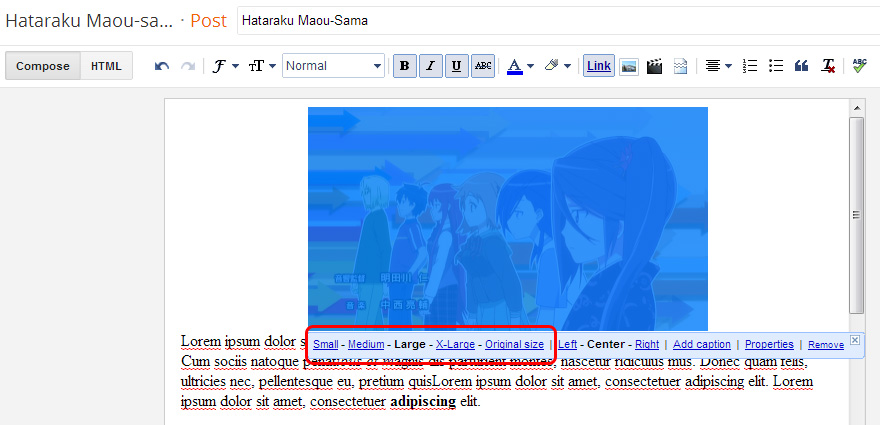Expand highlight color dropdown arrow
This screenshot has height=425, width=880.
click(x=567, y=66)
